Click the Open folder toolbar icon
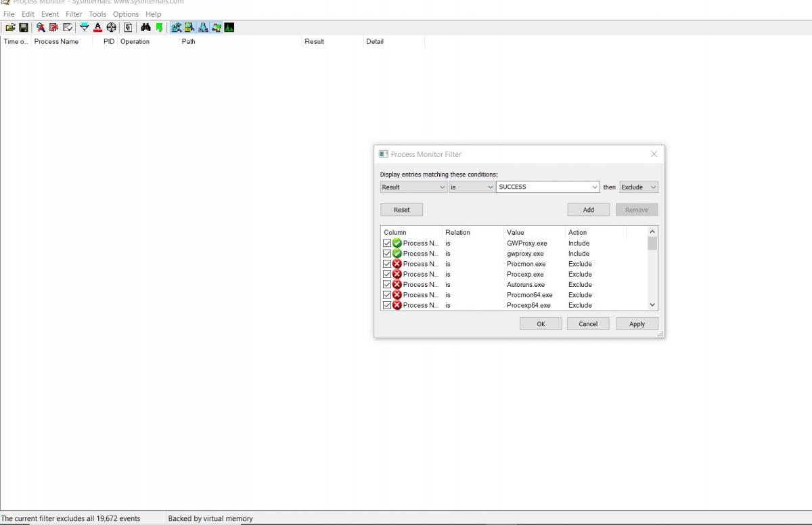 pos(10,28)
